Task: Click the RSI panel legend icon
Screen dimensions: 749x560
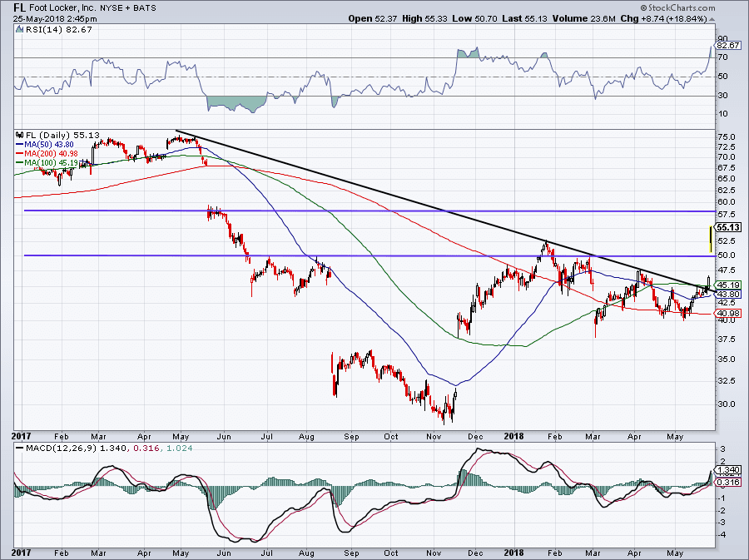Action: 19,30
